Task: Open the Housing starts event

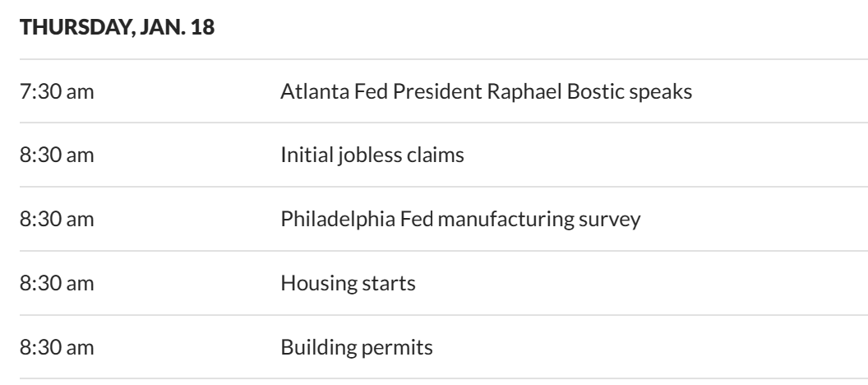Action: 348,284
